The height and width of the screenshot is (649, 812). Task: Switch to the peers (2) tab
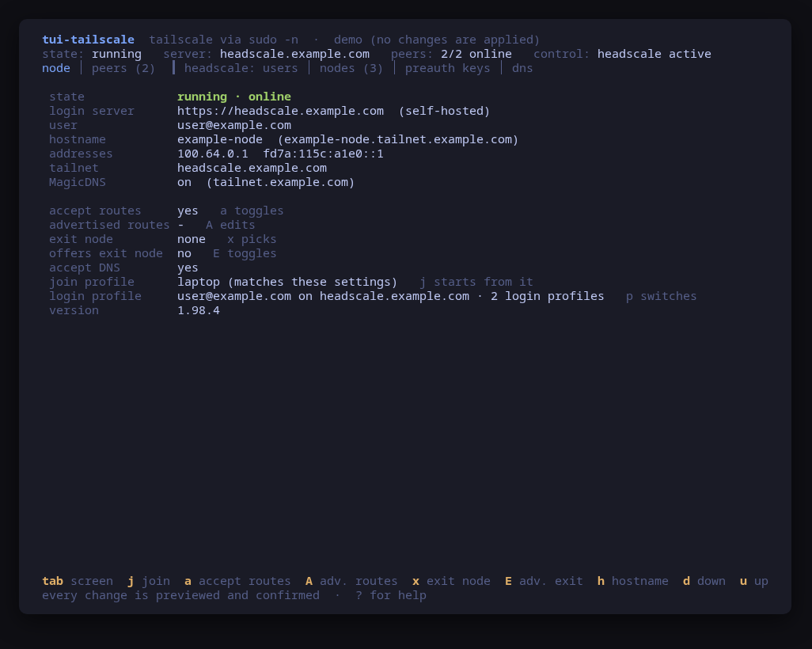tap(123, 68)
